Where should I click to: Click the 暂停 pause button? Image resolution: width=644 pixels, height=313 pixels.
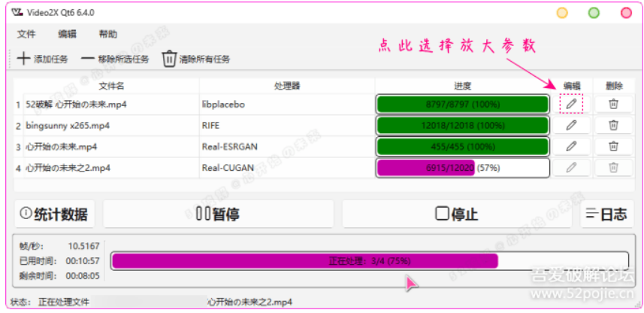[x=218, y=214]
